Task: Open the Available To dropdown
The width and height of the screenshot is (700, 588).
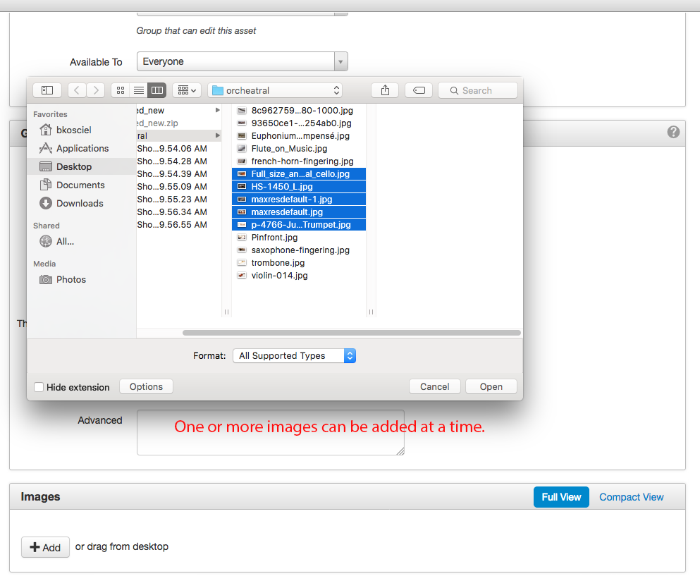Action: [x=242, y=61]
